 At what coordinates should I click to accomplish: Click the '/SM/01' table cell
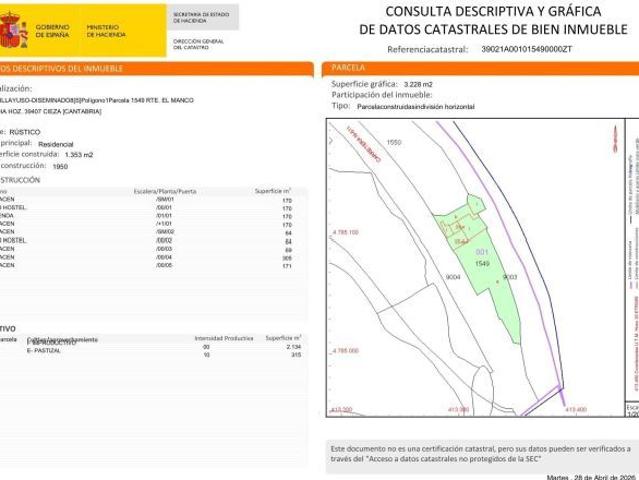(x=165, y=199)
